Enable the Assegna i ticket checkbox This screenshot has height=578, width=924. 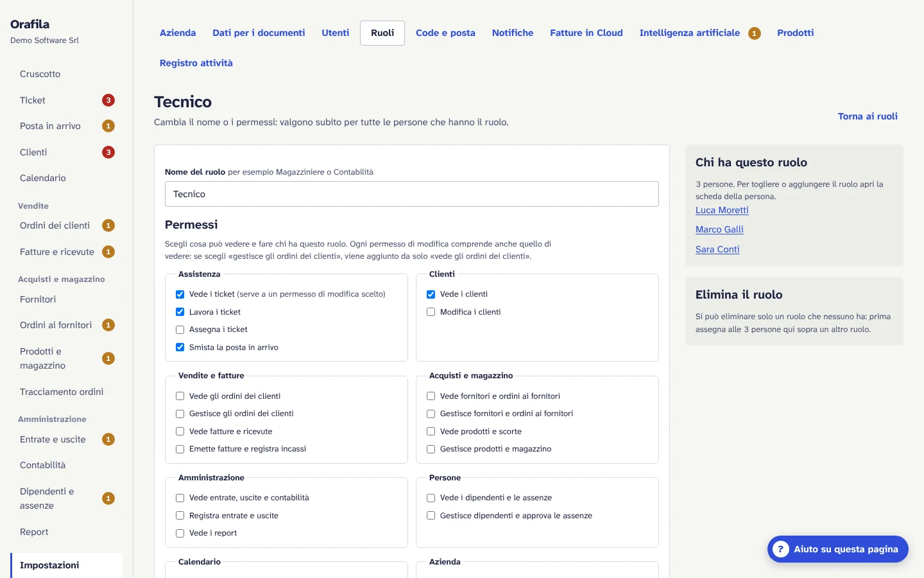pyautogui.click(x=180, y=329)
